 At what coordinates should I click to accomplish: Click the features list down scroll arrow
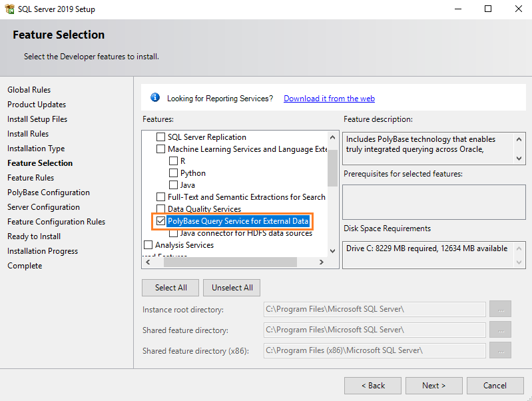click(332, 251)
